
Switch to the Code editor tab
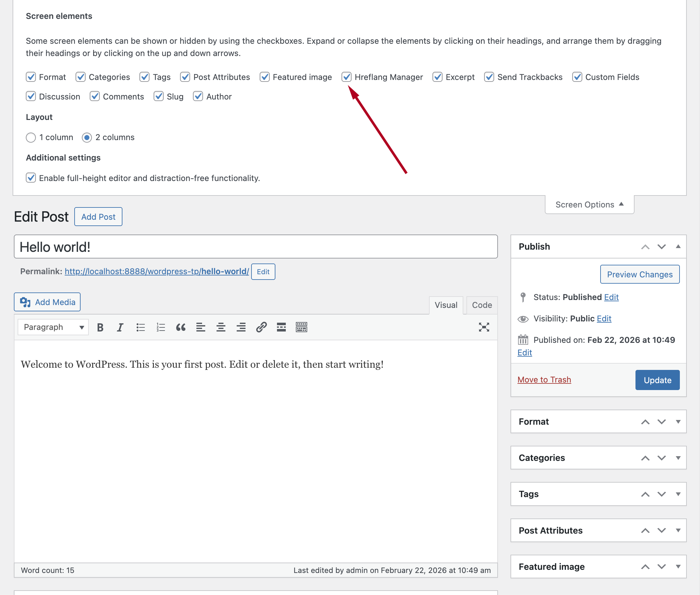(x=482, y=305)
